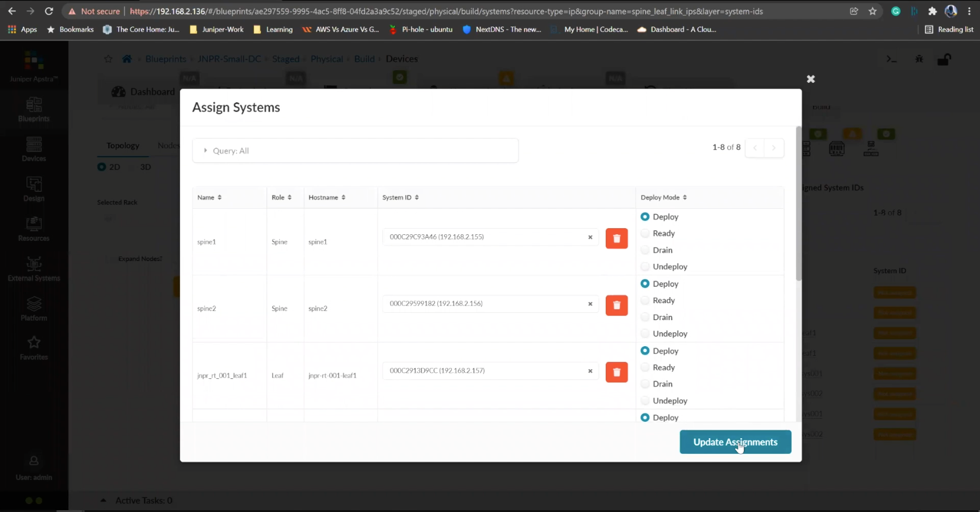Select Undeploy mode for spine1

pos(645,266)
